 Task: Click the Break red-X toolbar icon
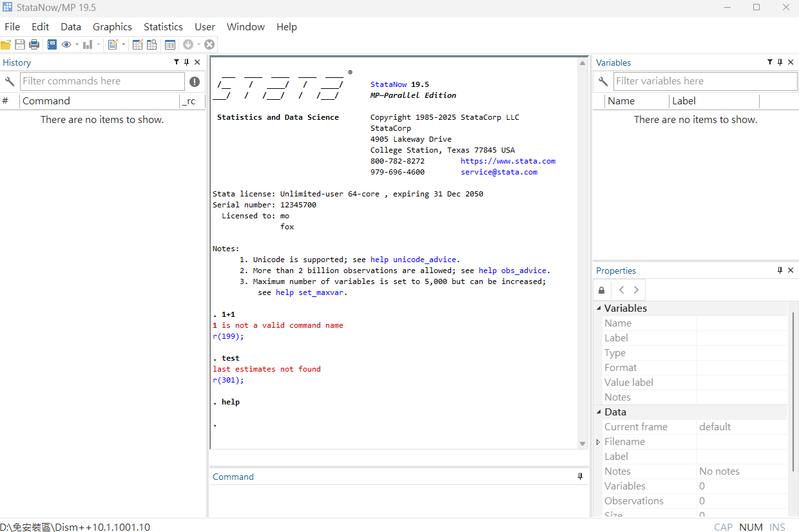tap(209, 44)
